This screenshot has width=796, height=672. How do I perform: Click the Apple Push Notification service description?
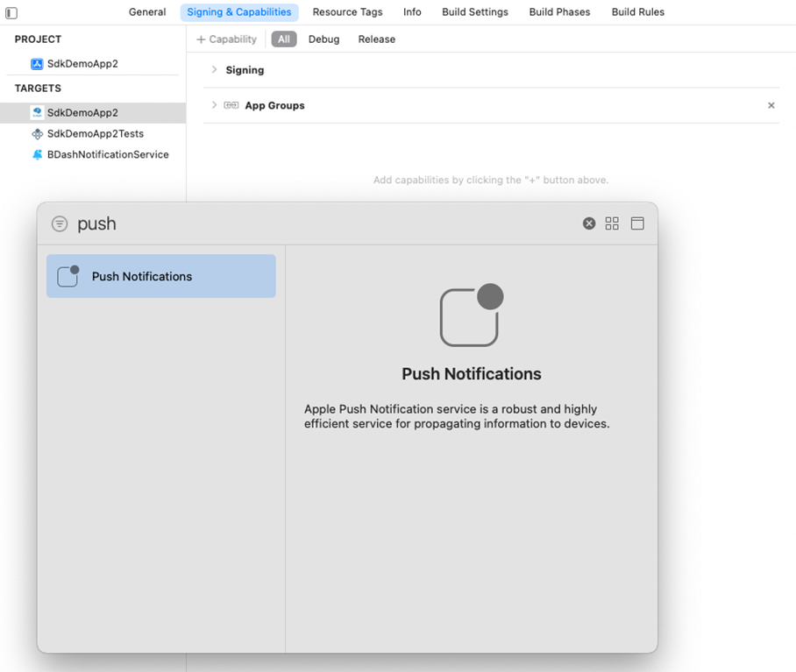tap(457, 416)
